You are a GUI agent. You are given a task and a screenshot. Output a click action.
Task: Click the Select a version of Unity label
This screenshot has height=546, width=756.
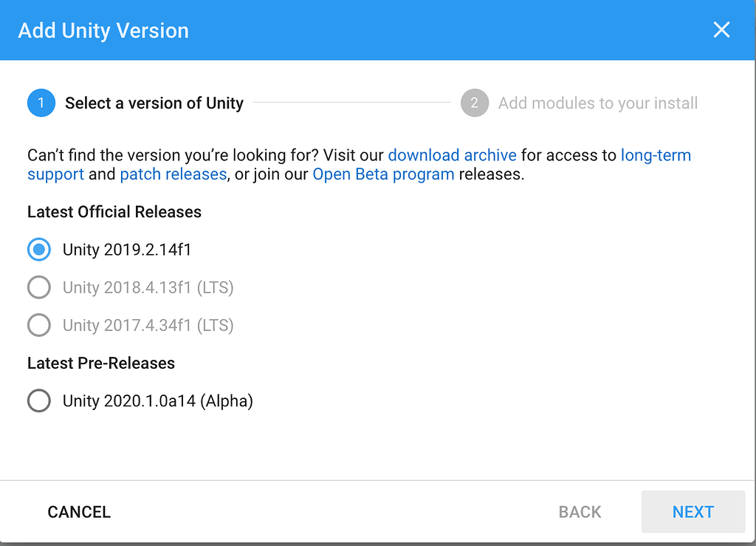[154, 103]
